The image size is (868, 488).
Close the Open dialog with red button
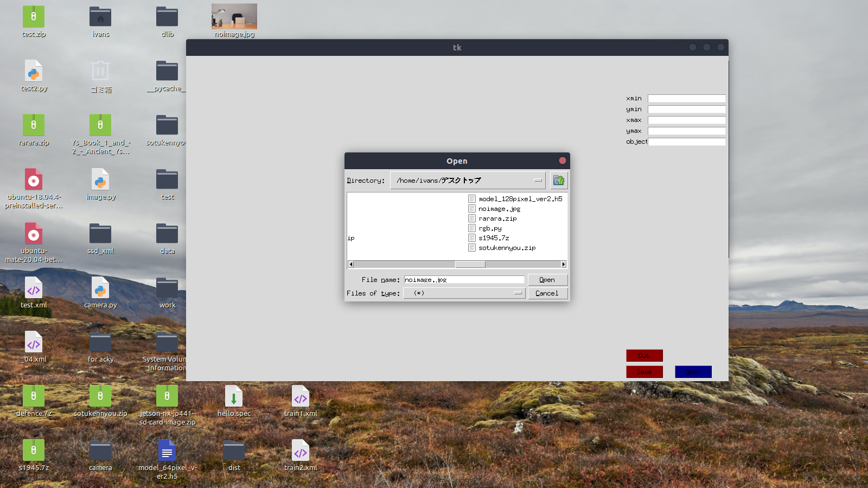tap(563, 160)
